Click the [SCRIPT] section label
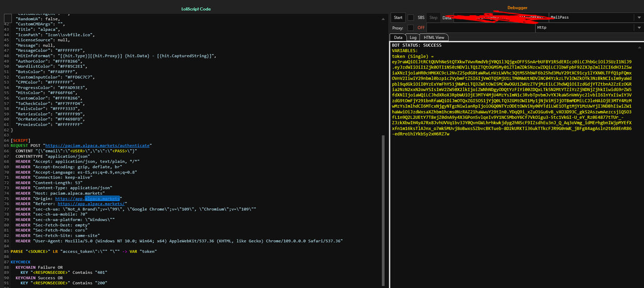 click(21, 140)
